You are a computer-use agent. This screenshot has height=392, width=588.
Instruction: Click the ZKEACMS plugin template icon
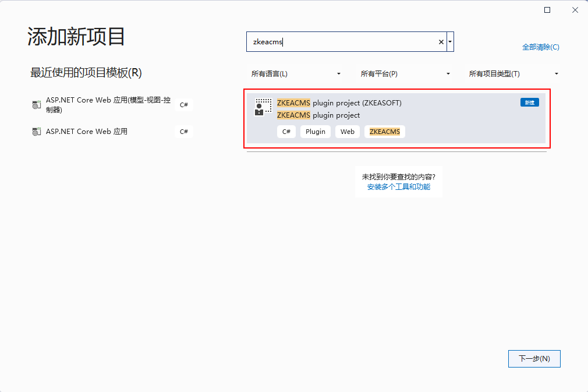coord(263,107)
